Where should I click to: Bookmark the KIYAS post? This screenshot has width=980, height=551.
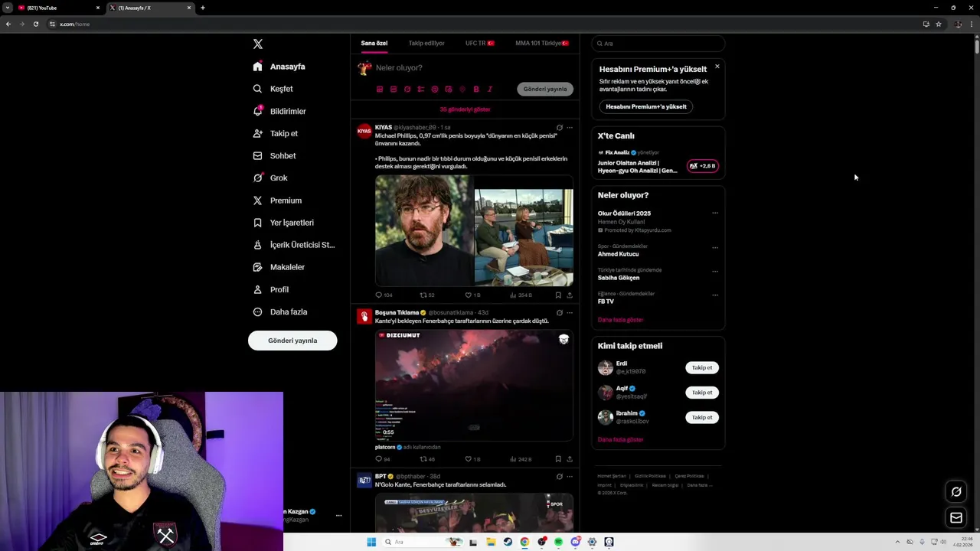558,295
